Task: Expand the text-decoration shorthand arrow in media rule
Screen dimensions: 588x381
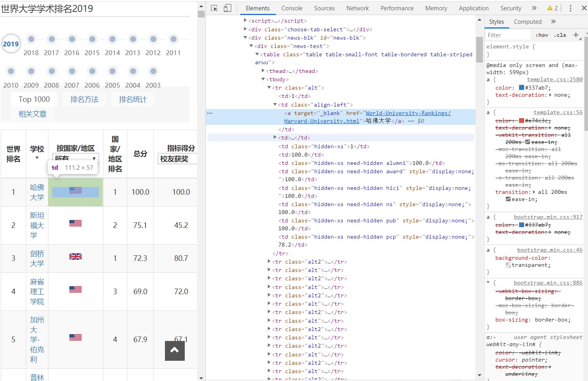Action: click(x=550, y=95)
